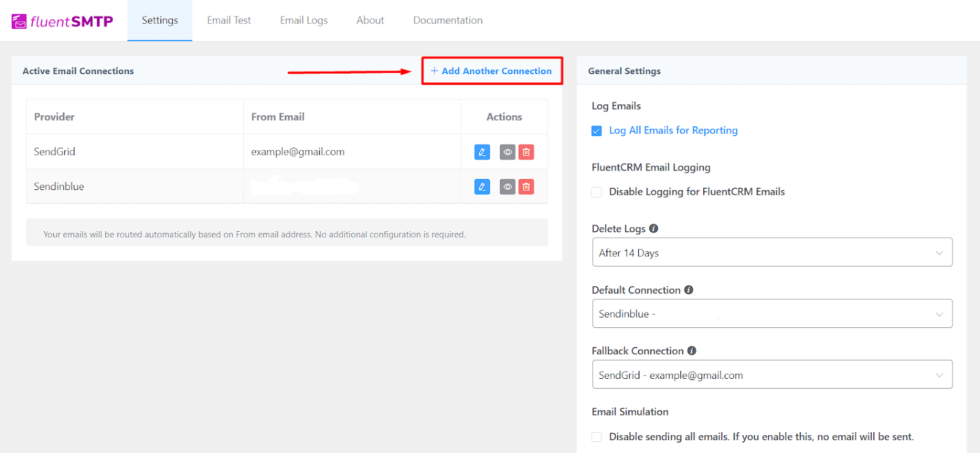Click the Email Simulation label
Image resolution: width=980 pixels, height=453 pixels.
(x=630, y=412)
